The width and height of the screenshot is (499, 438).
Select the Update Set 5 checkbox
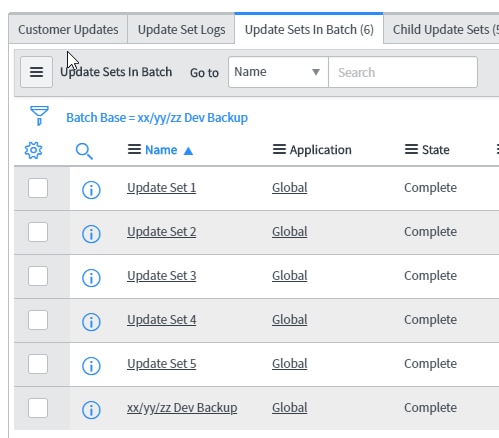tap(38, 364)
